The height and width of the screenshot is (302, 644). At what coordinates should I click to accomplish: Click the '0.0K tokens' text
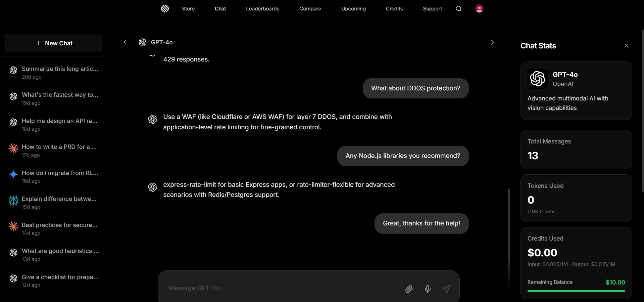[541, 212]
